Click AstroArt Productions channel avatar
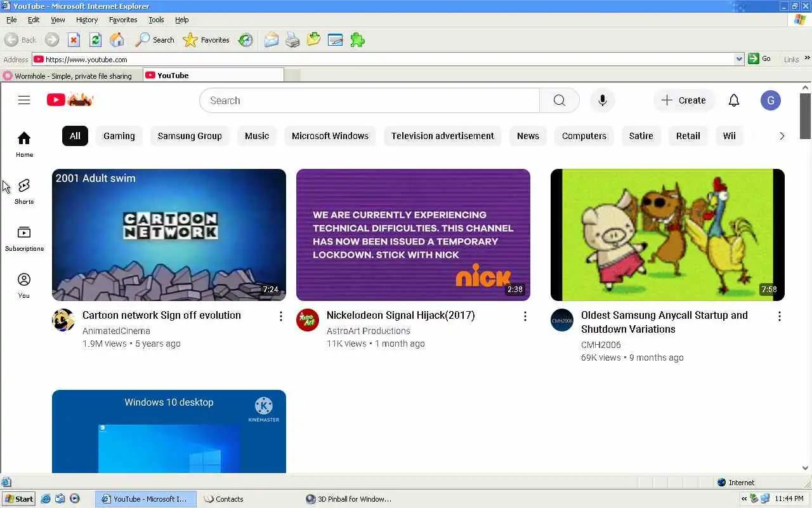Image resolution: width=812 pixels, height=508 pixels. click(308, 320)
